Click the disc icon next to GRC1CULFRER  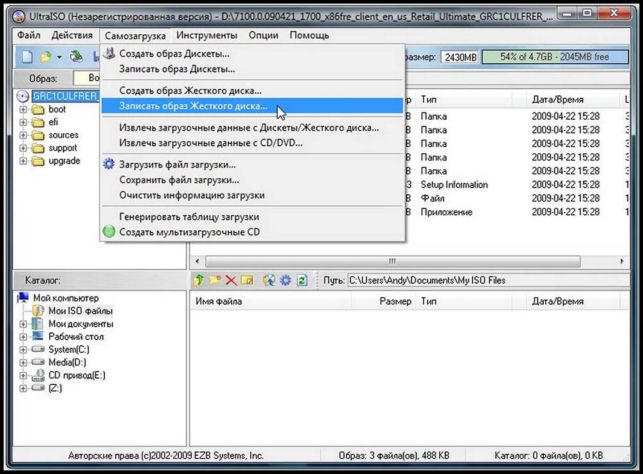pyautogui.click(x=23, y=96)
